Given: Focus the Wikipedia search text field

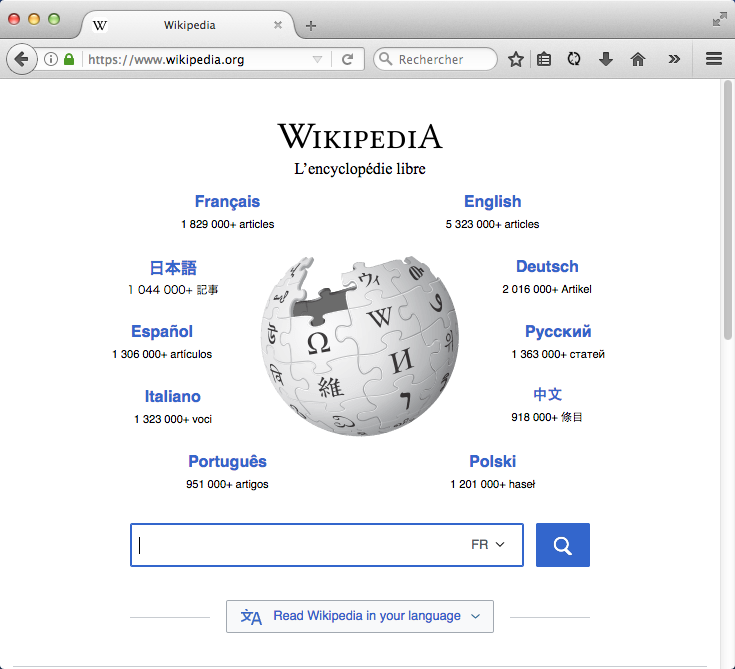Looking at the screenshot, I should (x=300, y=545).
